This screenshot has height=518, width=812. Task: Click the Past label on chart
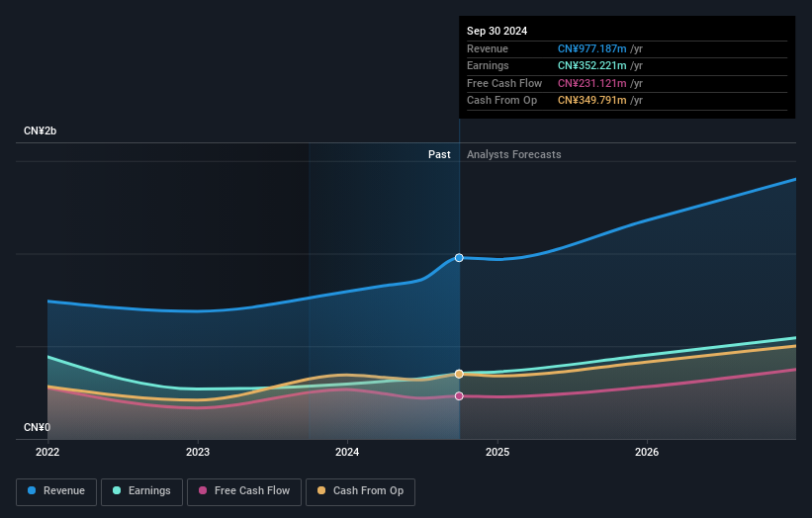coord(439,154)
